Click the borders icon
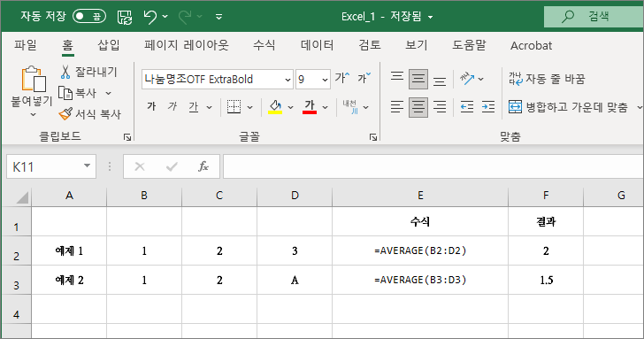644x339 pixels. point(234,107)
